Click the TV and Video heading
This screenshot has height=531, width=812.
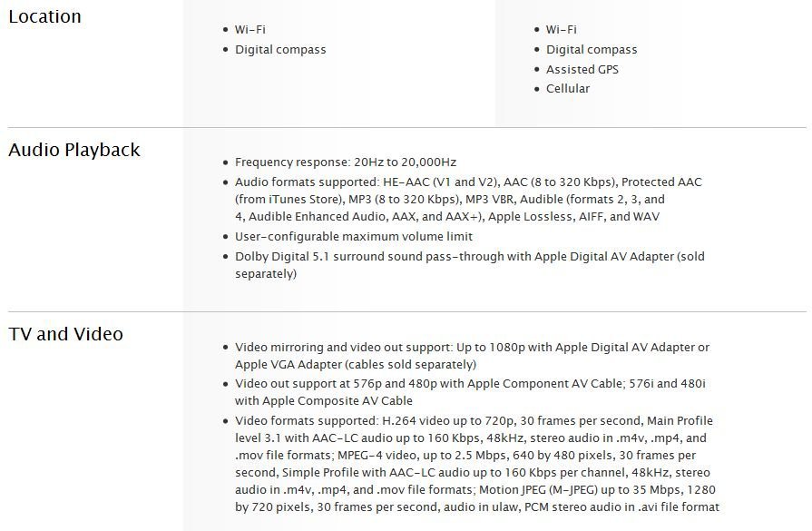pos(65,334)
